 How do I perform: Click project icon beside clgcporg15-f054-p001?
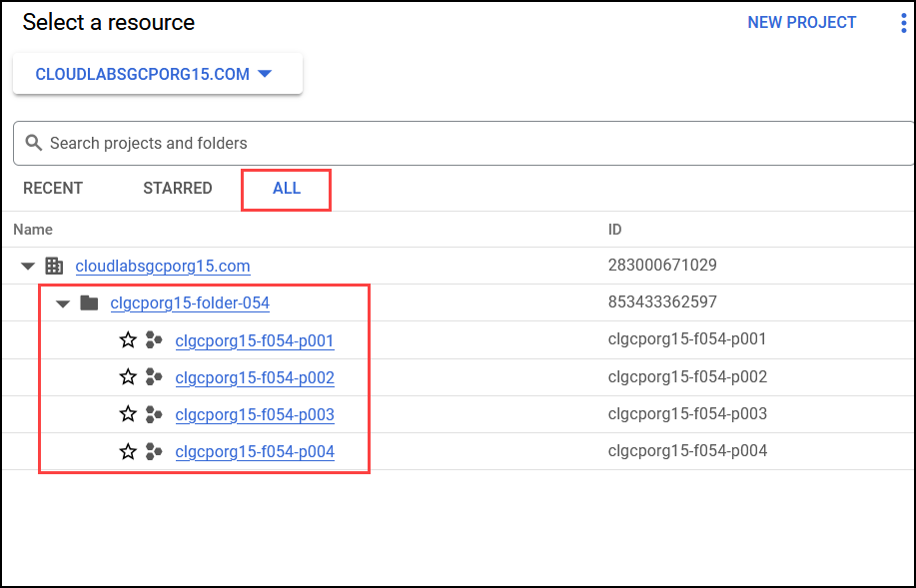point(154,339)
